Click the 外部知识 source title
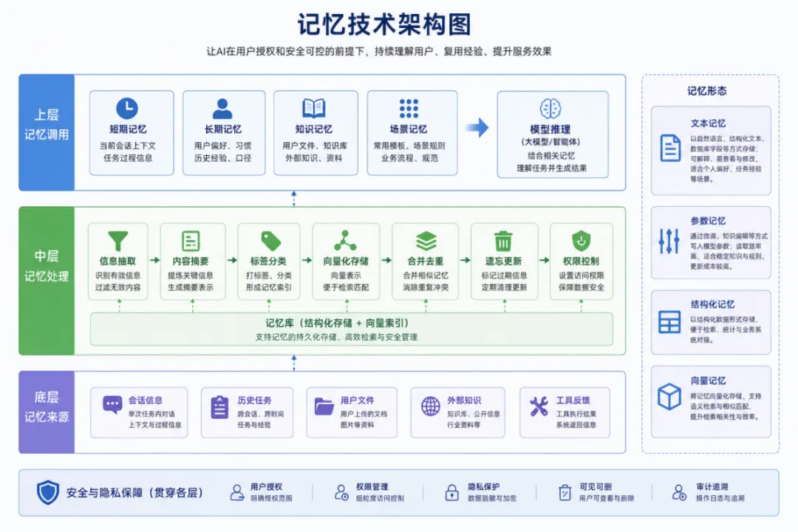 coord(464,400)
